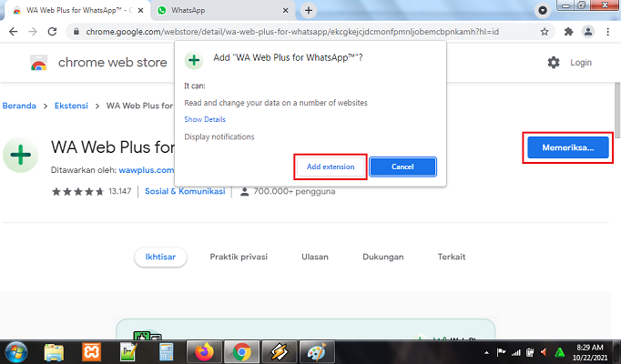Open Winamp from the taskbar
621x364 pixels.
coord(280,352)
